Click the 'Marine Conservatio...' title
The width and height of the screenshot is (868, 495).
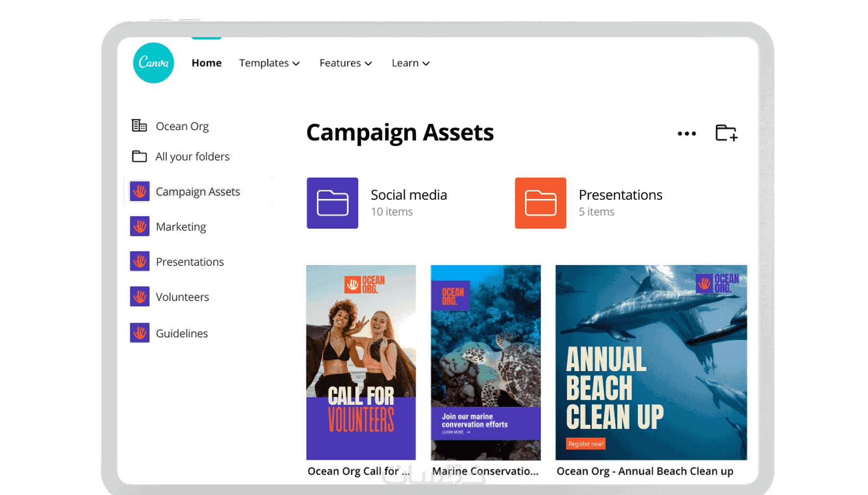(485, 471)
